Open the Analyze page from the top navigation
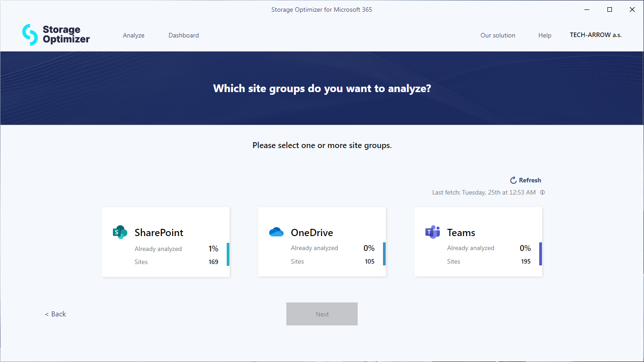The image size is (644, 362). click(134, 35)
